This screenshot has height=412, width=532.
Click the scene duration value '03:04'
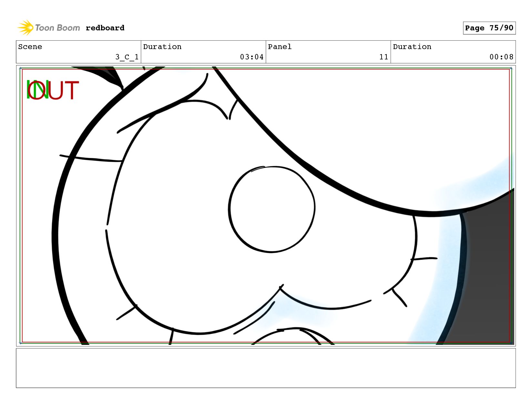(x=252, y=57)
